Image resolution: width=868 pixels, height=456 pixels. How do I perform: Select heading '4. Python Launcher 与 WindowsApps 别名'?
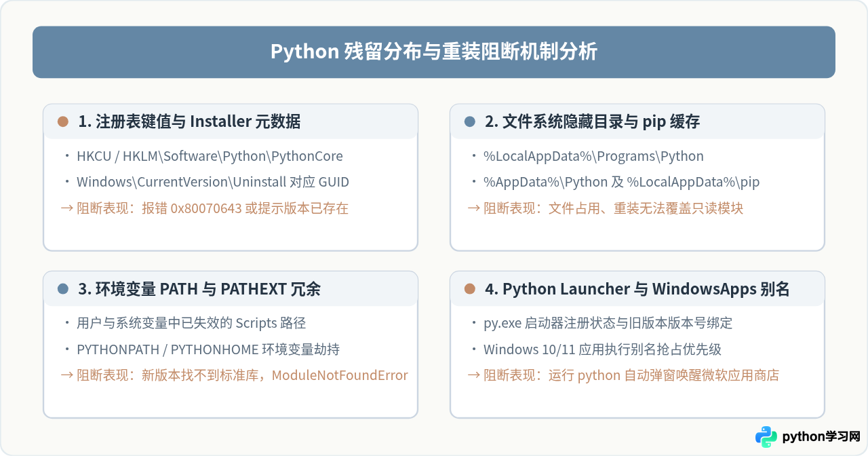point(637,288)
